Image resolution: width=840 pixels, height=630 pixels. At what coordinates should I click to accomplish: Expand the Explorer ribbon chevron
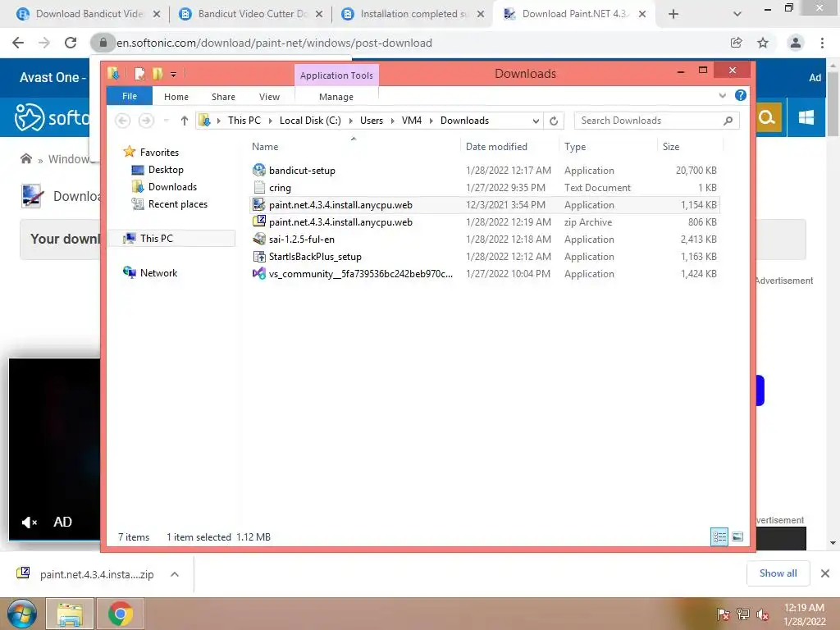click(722, 95)
